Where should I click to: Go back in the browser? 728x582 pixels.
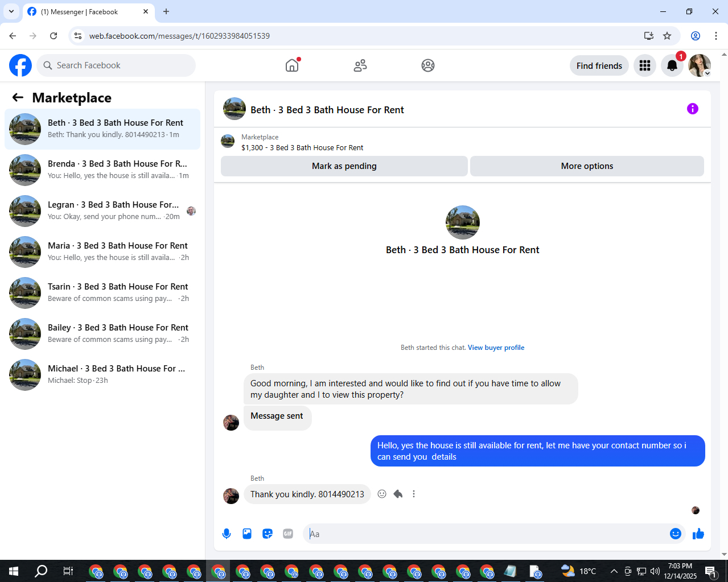click(x=13, y=36)
